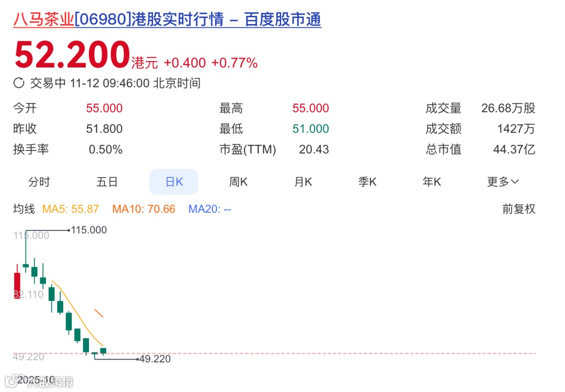Switch to the 季K chart tab
The width and height of the screenshot is (565, 392).
pyautogui.click(x=367, y=182)
